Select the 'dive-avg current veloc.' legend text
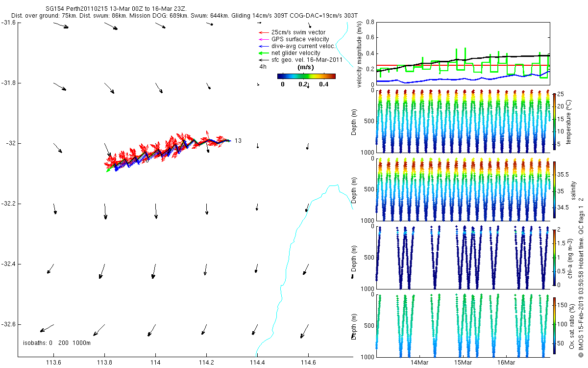 [303, 46]
